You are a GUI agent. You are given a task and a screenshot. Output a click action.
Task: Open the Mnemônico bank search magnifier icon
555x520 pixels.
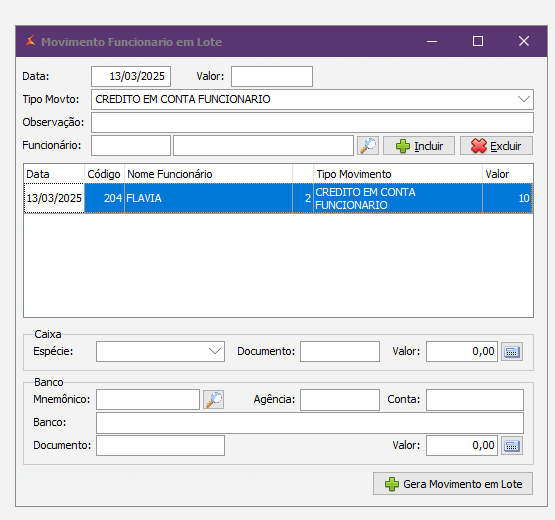click(x=213, y=399)
